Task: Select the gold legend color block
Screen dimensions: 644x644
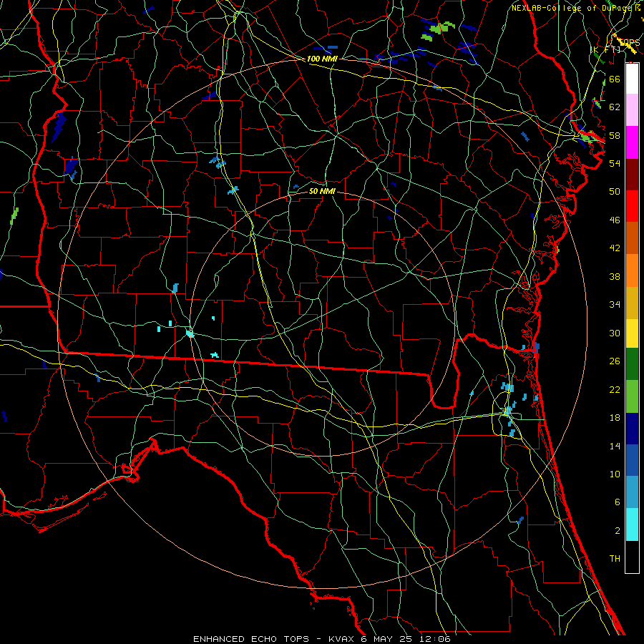Action: point(632,302)
